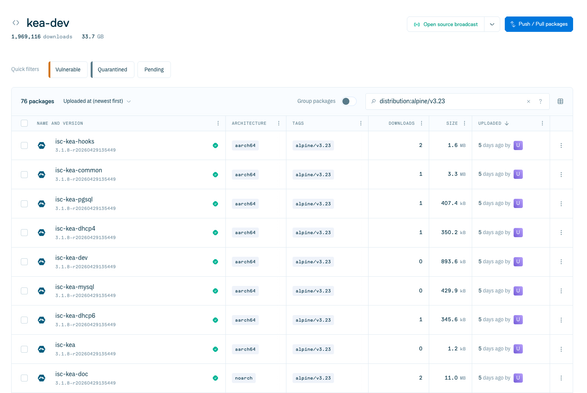Open the actions menu for isc-kea-dhcp6
Screen dimensions: 587x393
pyautogui.click(x=561, y=320)
